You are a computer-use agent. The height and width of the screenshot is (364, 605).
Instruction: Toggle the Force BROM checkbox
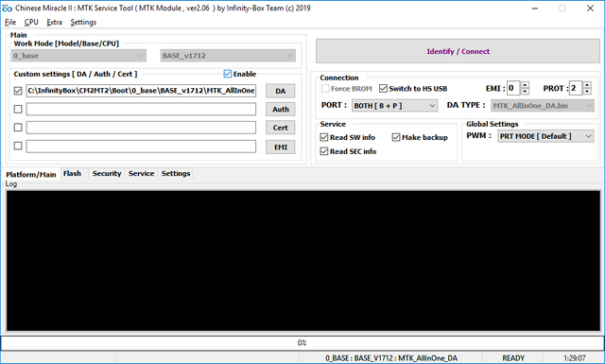point(325,89)
